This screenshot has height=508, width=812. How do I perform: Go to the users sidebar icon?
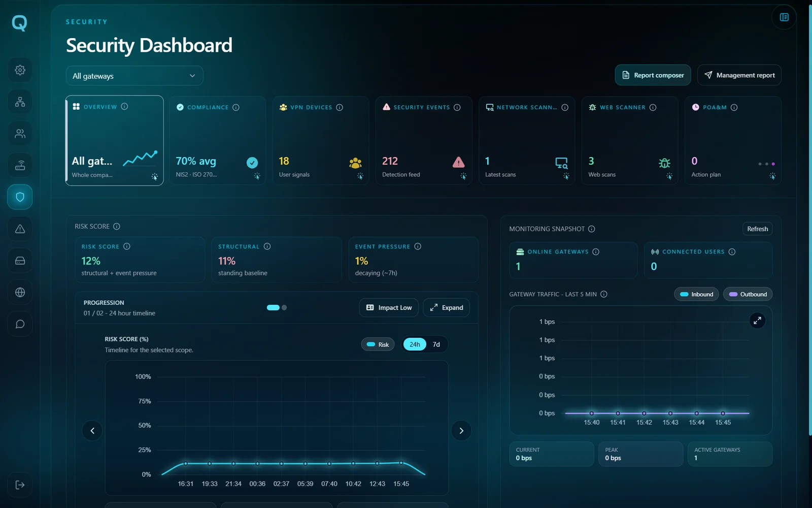[x=20, y=134]
